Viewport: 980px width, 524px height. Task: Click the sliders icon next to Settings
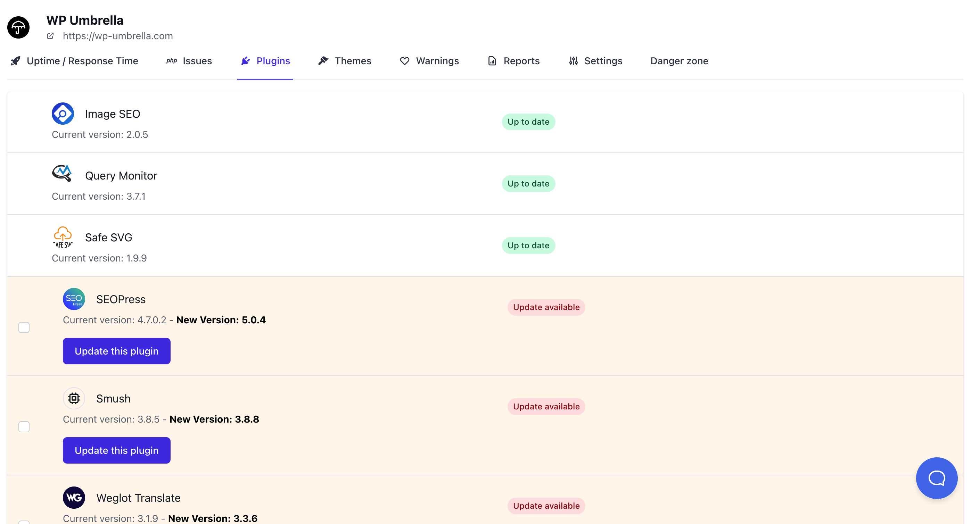point(574,61)
